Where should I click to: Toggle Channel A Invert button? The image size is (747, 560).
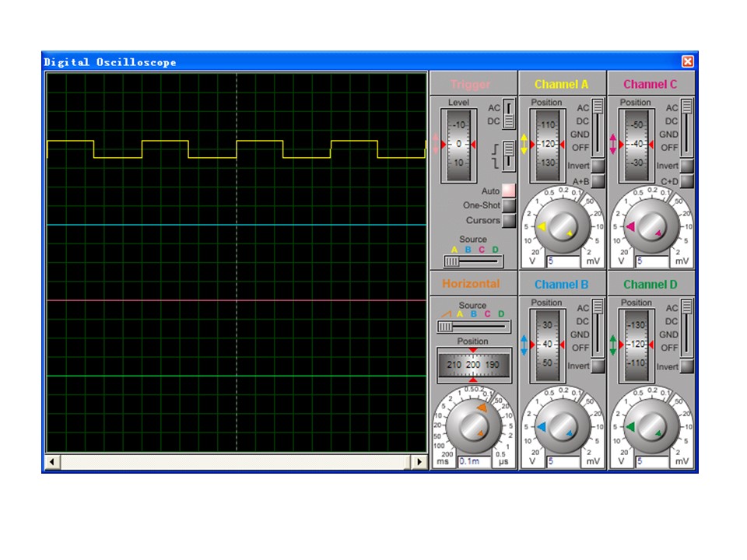[x=598, y=166]
